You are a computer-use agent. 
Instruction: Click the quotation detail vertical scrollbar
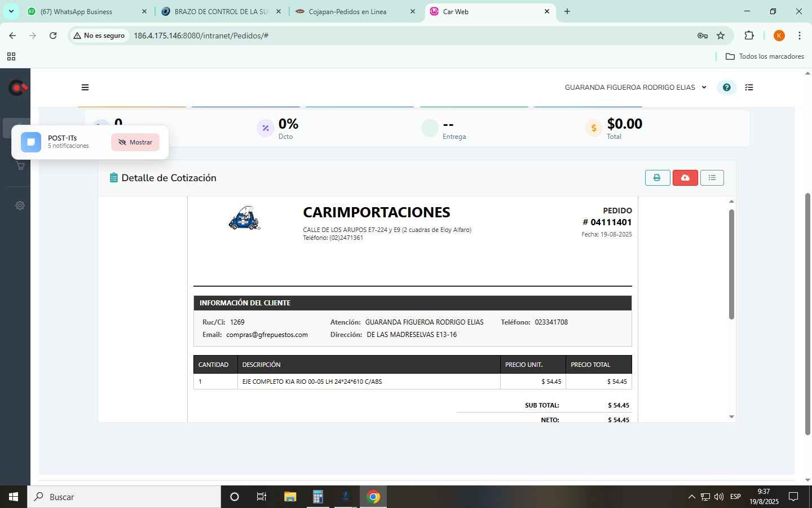(x=731, y=265)
